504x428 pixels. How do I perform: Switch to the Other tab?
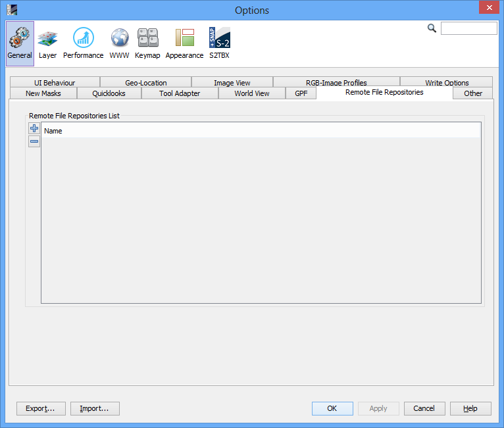(x=473, y=93)
